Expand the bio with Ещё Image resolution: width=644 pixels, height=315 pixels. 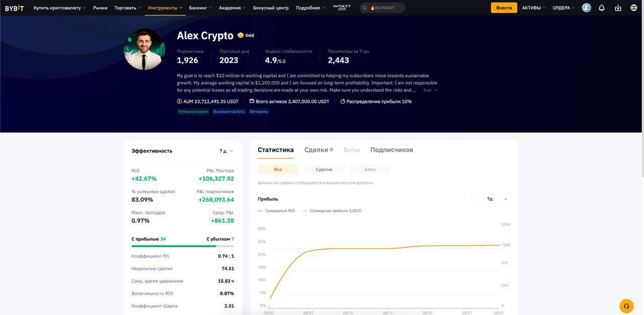pos(430,90)
